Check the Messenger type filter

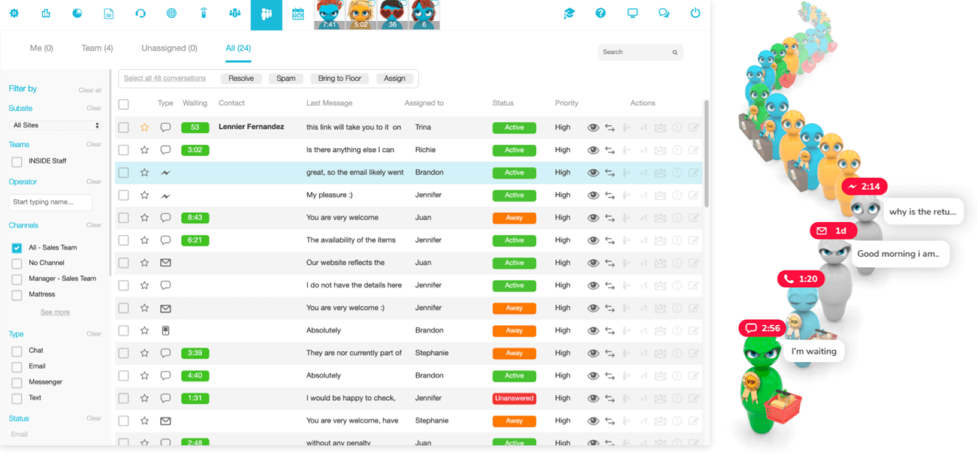pyautogui.click(x=17, y=383)
